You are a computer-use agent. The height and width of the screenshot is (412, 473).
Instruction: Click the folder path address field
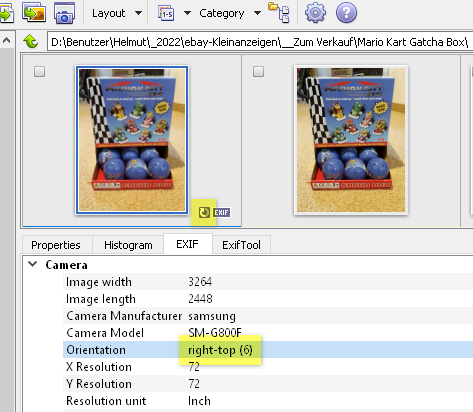click(260, 42)
